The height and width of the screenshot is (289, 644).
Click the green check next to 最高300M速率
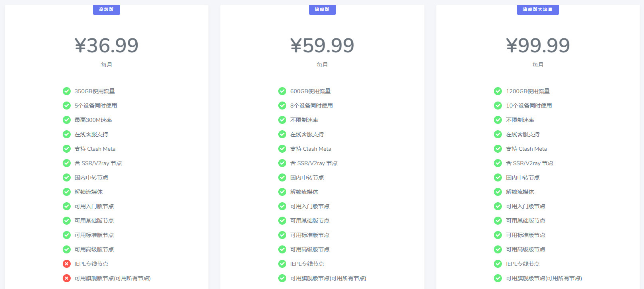pos(67,120)
